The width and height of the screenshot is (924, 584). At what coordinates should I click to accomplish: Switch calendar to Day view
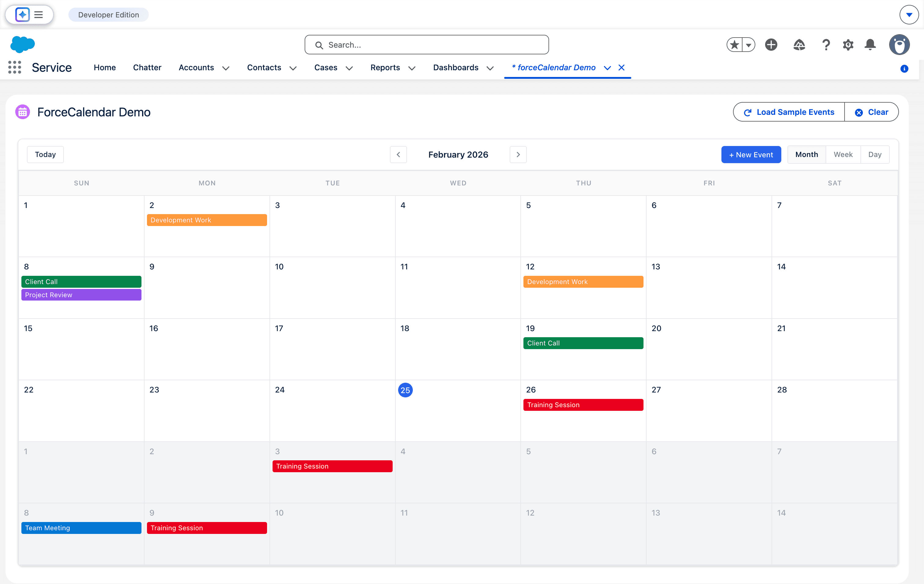(x=875, y=154)
